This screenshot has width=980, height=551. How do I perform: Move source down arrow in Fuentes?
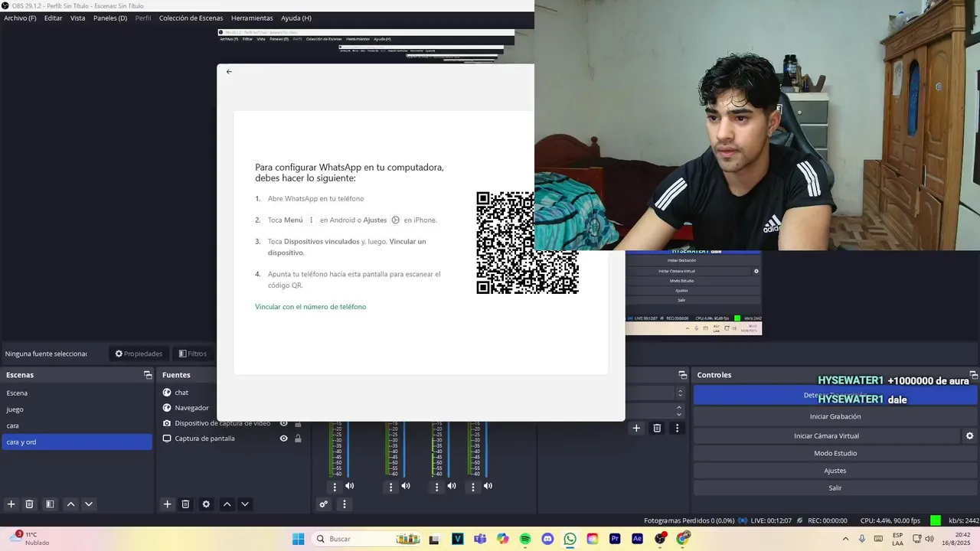pos(245,504)
